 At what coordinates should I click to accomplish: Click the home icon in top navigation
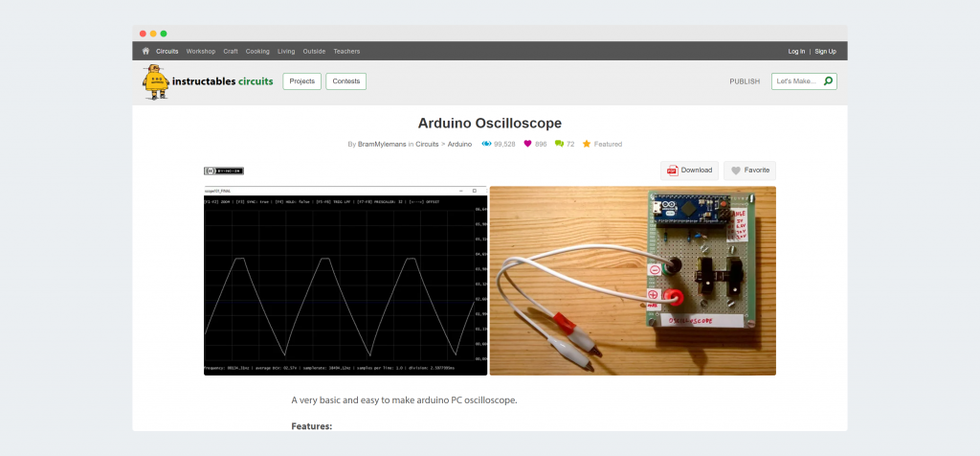coord(145,52)
